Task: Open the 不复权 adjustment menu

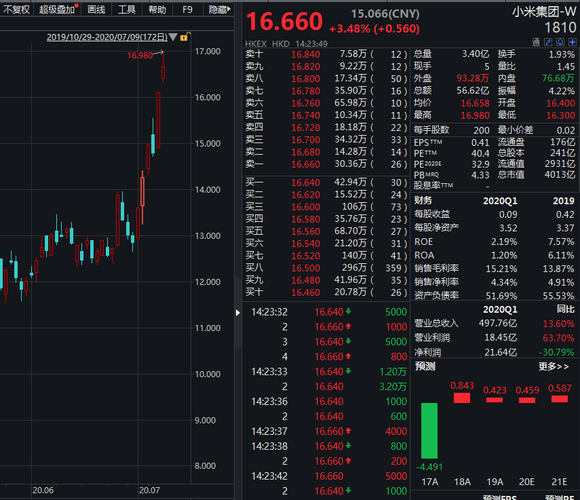Action: [x=16, y=10]
